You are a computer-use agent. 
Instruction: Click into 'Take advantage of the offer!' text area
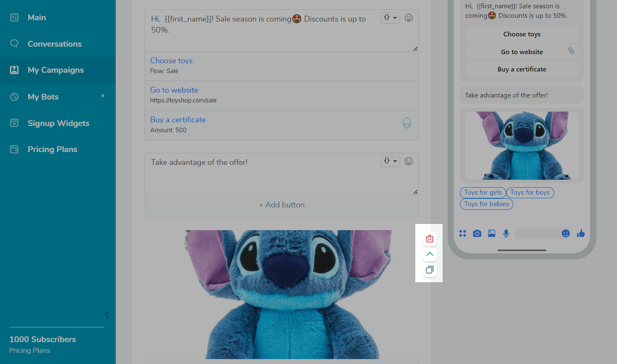pos(281,174)
